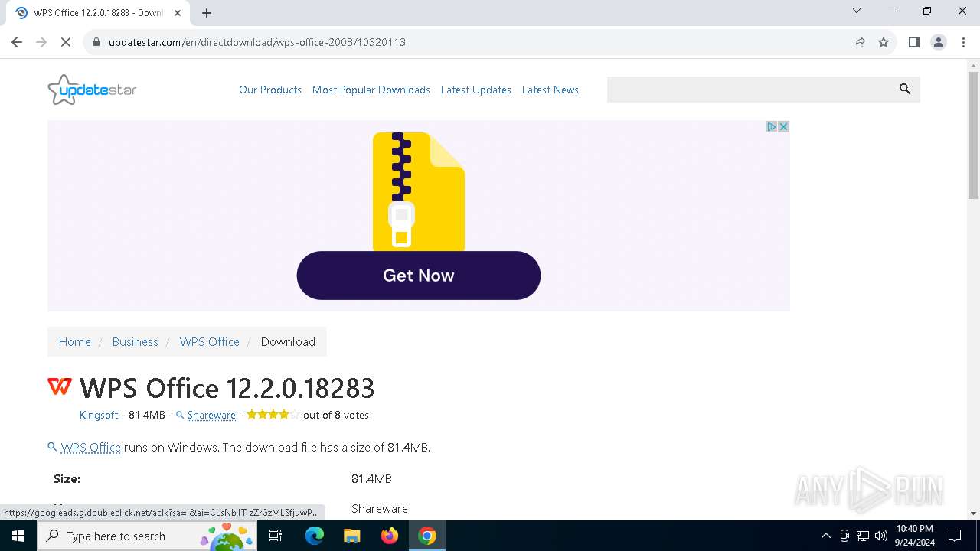The width and height of the screenshot is (980, 551).
Task: Click the site search input field
Action: [750, 90]
